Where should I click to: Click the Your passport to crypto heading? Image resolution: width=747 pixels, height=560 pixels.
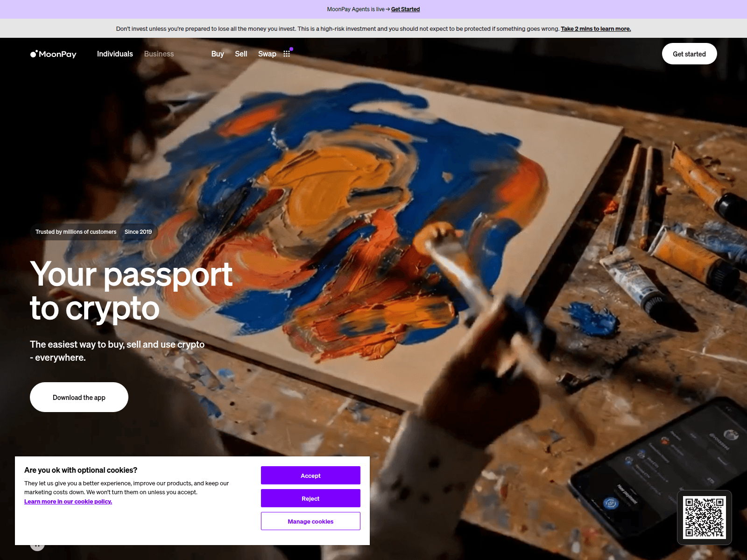click(131, 291)
